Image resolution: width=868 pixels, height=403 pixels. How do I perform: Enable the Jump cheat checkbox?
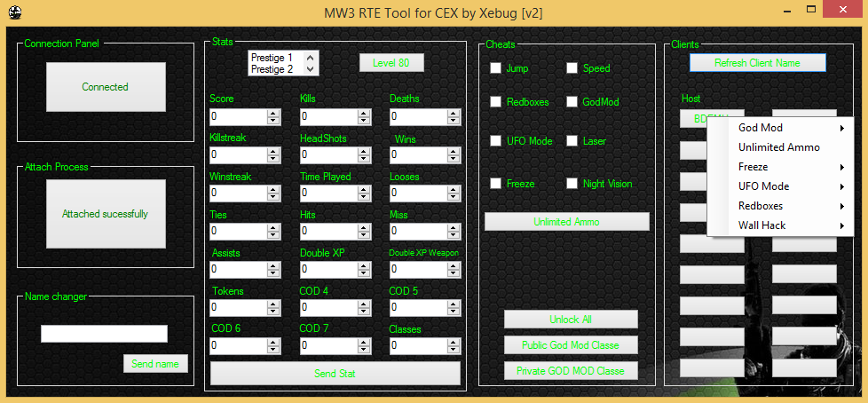495,68
